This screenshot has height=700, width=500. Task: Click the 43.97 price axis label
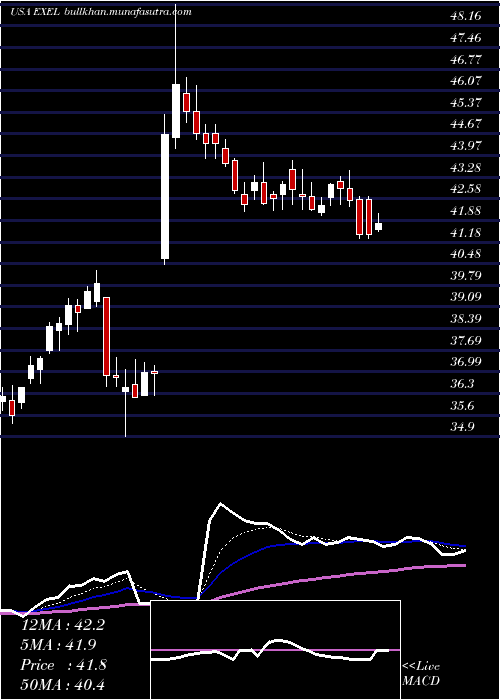(x=466, y=146)
